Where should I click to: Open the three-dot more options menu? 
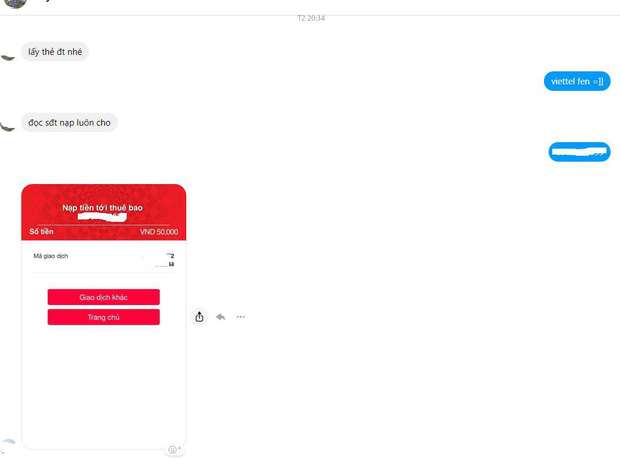(x=240, y=317)
